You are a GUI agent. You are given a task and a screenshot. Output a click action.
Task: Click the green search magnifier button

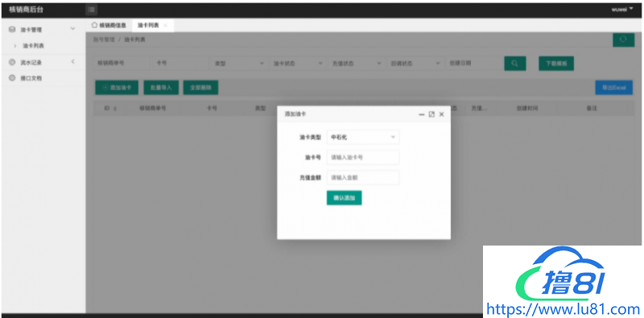[x=514, y=64]
